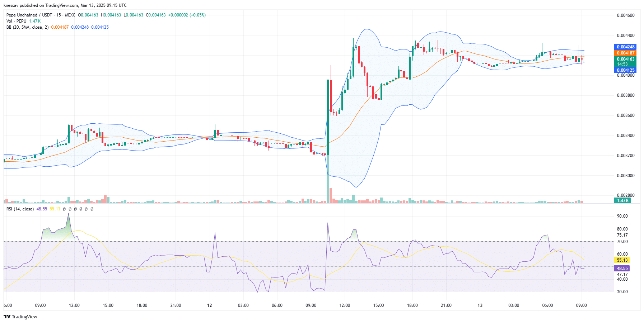Click the date marker 12 on time axis
This screenshot has width=644, height=323.
[210, 305]
